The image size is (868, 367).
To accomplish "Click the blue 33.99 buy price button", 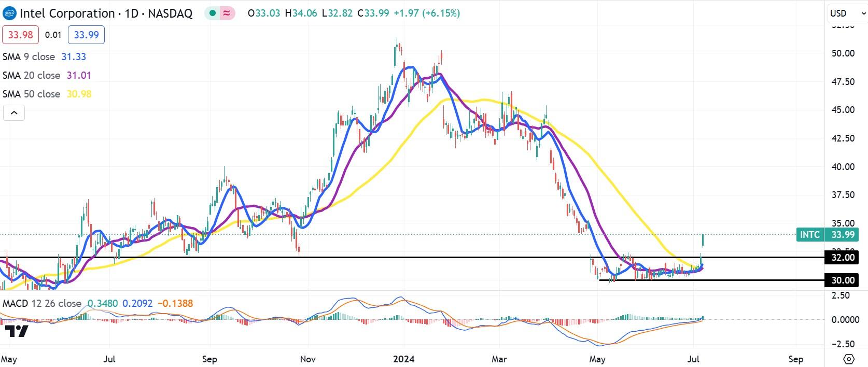I will [x=86, y=35].
